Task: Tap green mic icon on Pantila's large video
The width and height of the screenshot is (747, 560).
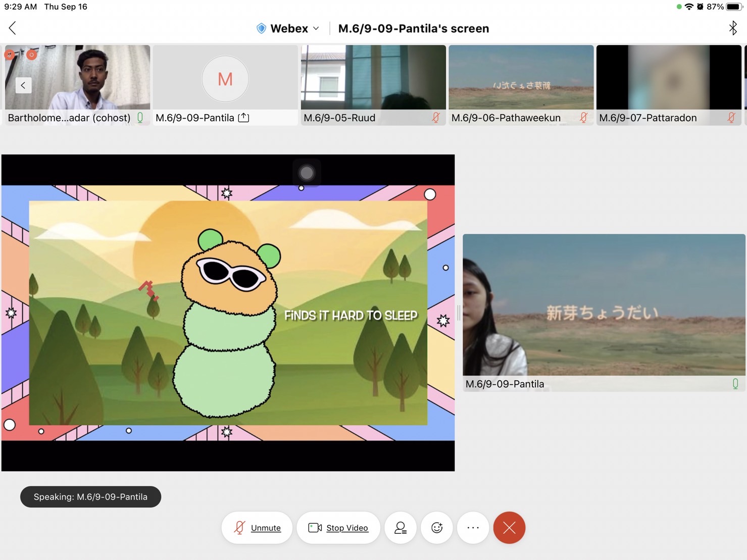Action: click(x=735, y=384)
